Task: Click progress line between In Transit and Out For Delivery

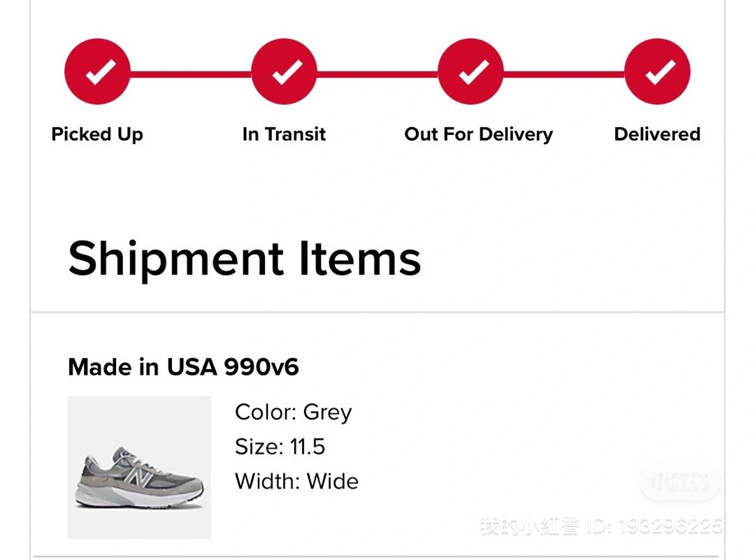Action: coord(377,74)
